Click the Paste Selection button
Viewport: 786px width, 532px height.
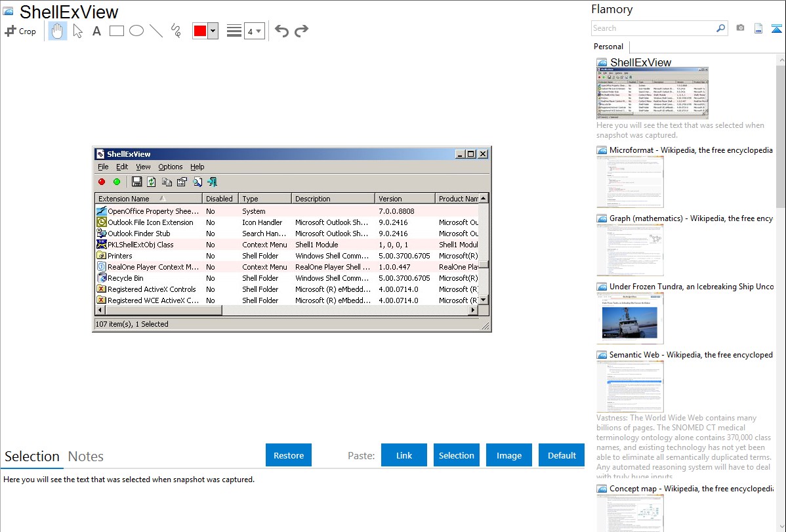point(456,455)
